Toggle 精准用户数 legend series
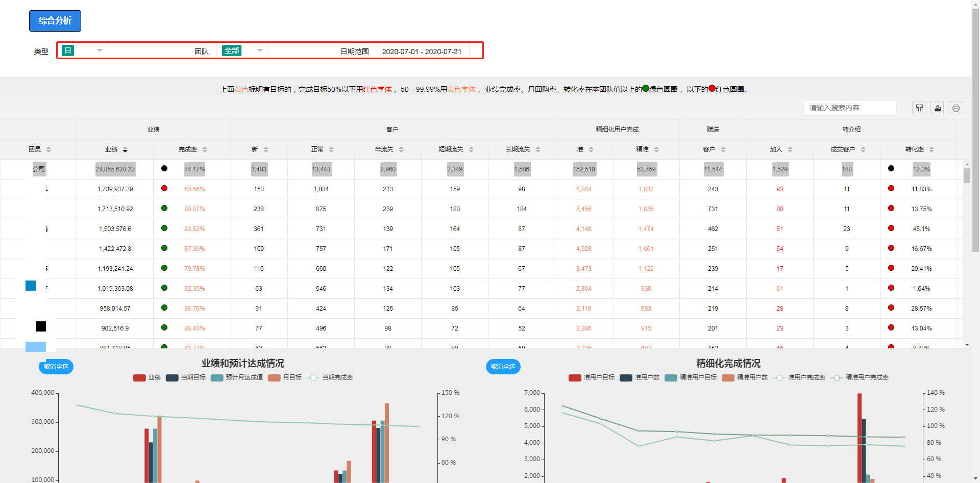 tap(745, 377)
